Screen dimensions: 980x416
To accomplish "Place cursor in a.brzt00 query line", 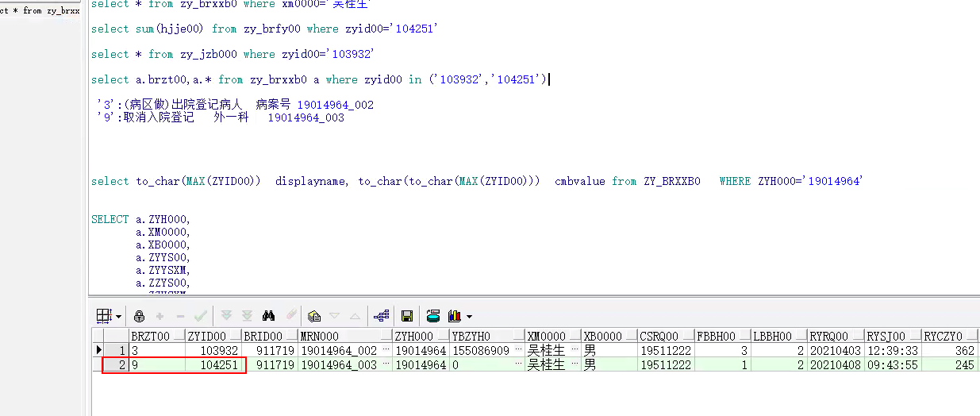I will (319, 79).
